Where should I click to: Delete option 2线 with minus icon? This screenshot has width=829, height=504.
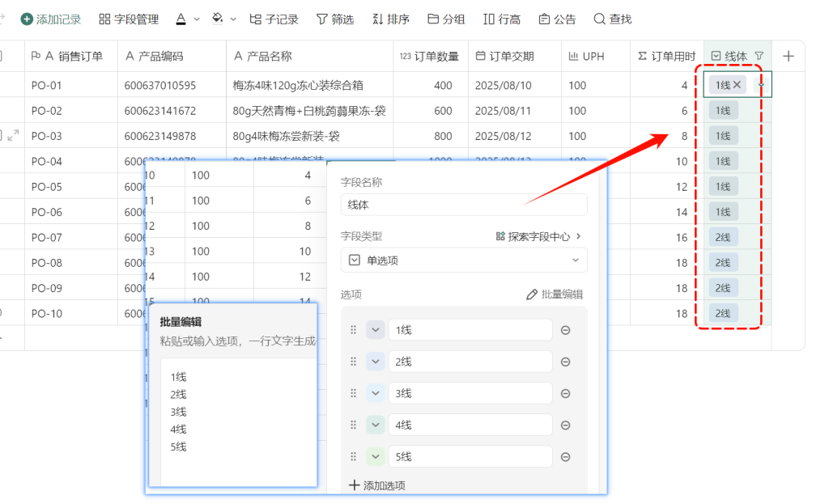pos(565,362)
